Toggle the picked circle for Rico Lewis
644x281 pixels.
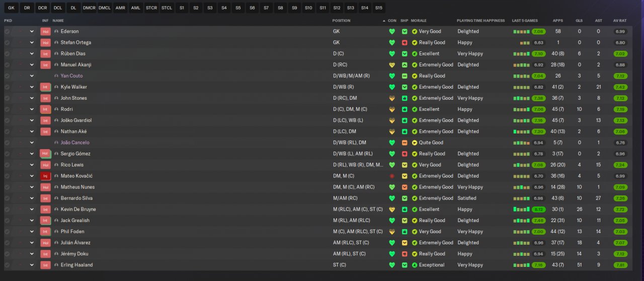click(x=7, y=165)
